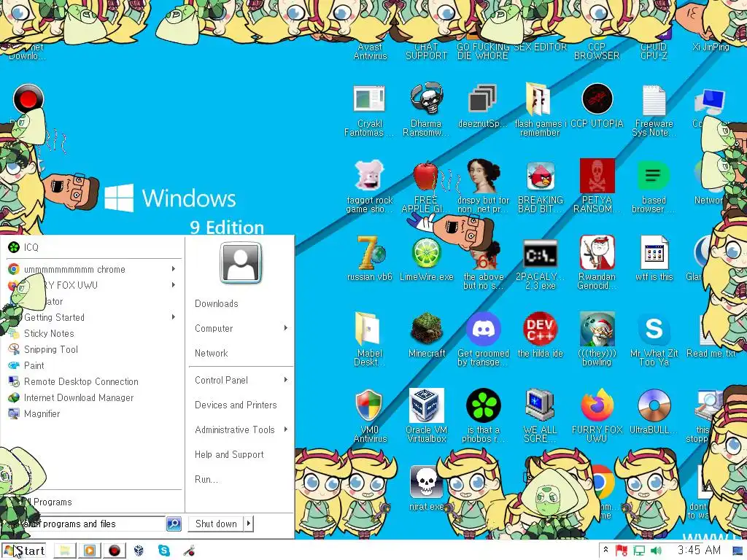The width and height of the screenshot is (747, 560).
Task: Expand the Getting Started submenu arrow
Action: pos(174,317)
